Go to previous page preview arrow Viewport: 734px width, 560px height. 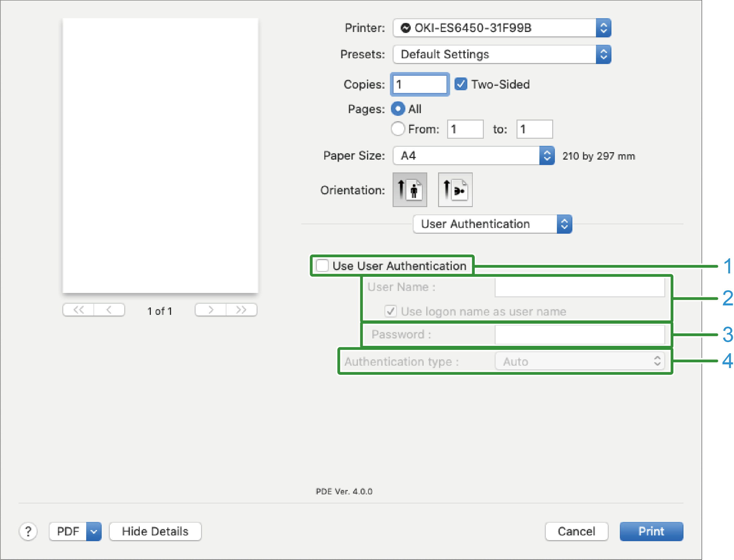tap(109, 310)
